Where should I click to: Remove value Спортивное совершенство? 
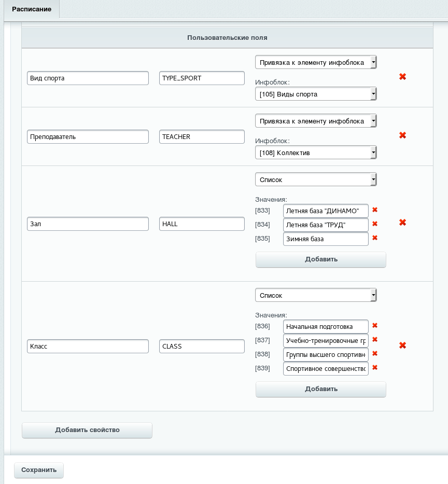(x=375, y=367)
